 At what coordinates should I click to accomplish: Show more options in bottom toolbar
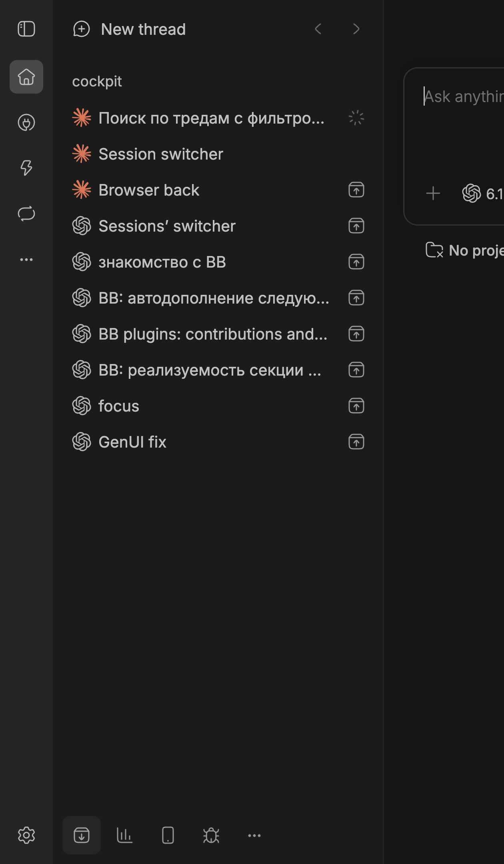click(x=254, y=835)
